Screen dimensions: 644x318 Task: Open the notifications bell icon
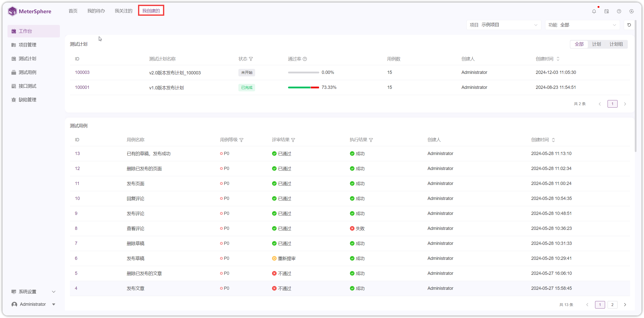click(594, 11)
